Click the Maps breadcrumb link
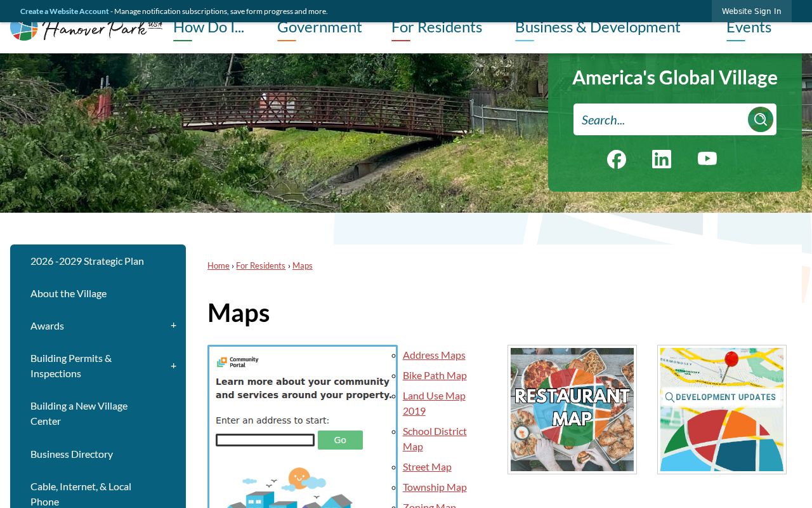 point(303,265)
